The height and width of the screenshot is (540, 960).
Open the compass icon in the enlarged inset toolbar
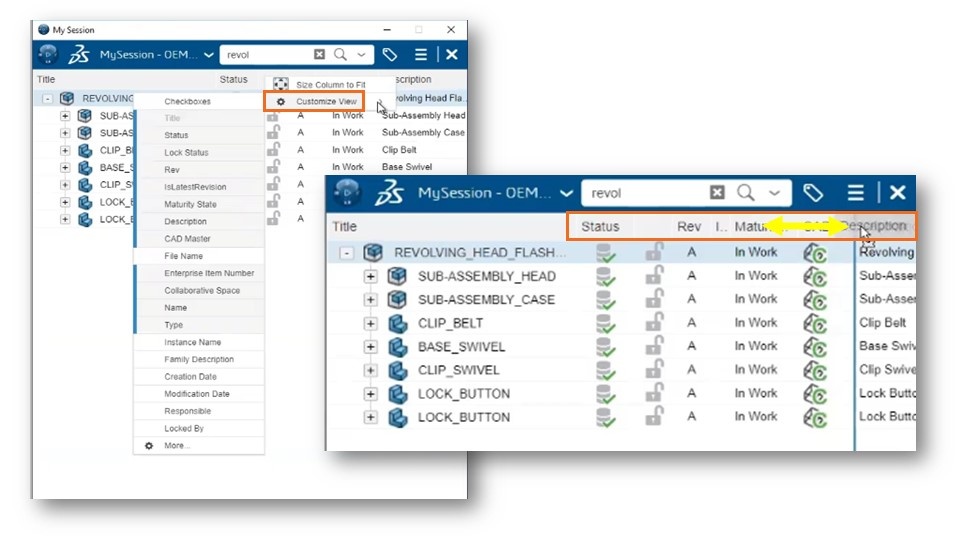click(x=347, y=192)
